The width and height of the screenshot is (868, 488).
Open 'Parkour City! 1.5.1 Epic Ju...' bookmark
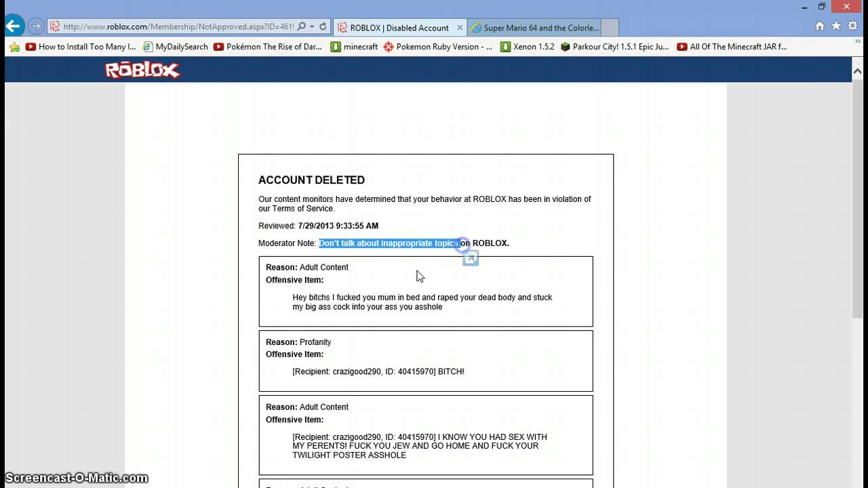coord(614,47)
